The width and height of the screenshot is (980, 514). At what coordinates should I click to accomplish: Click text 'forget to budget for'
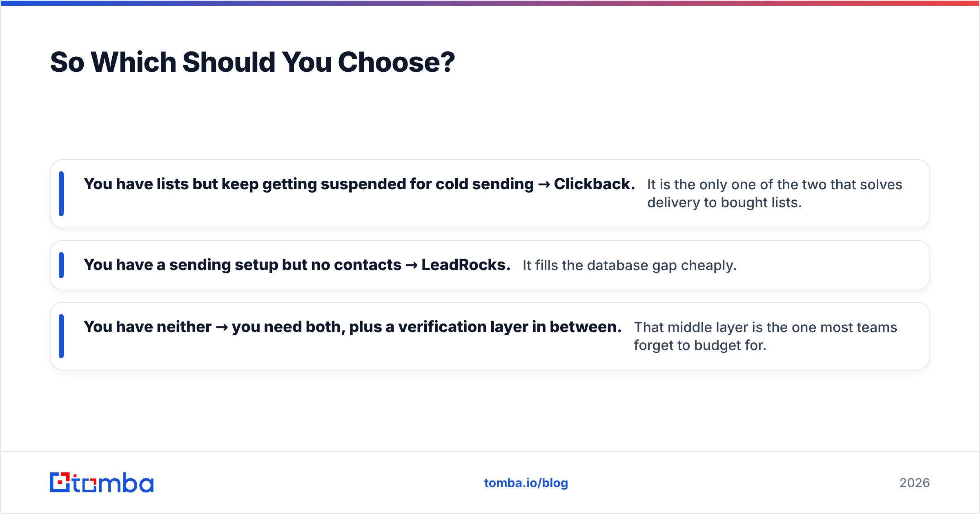pos(700,346)
